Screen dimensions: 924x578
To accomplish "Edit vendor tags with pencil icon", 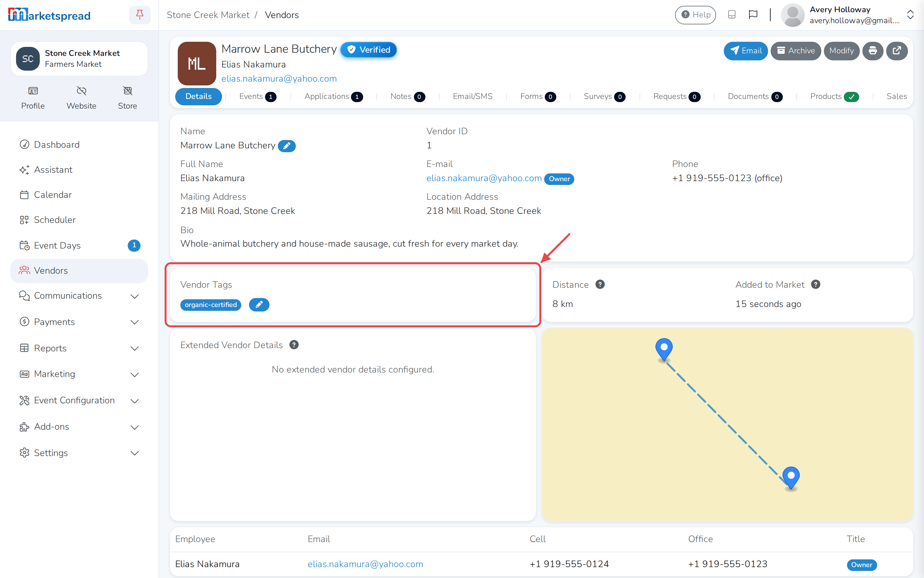I will [x=259, y=304].
